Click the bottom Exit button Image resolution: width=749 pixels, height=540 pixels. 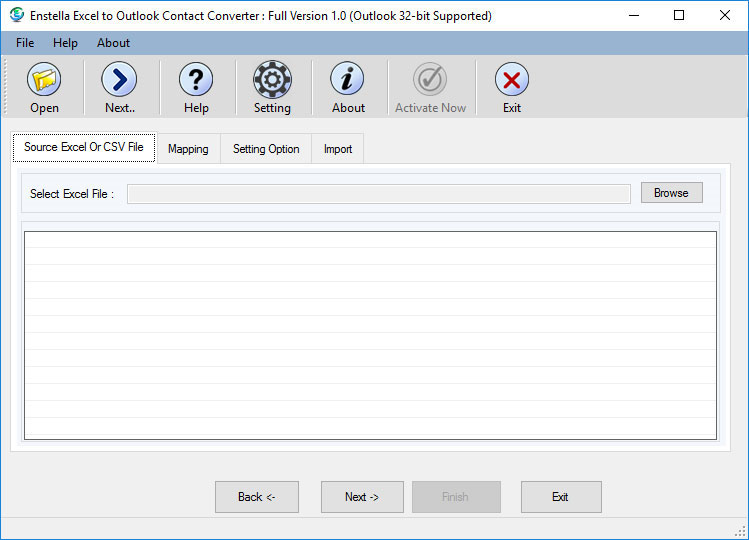(x=560, y=497)
